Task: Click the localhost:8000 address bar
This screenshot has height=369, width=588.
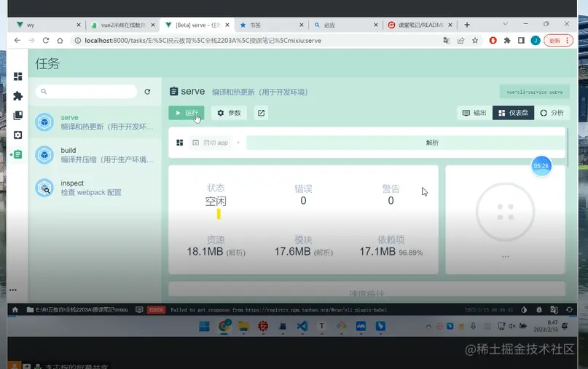Action: click(x=255, y=41)
